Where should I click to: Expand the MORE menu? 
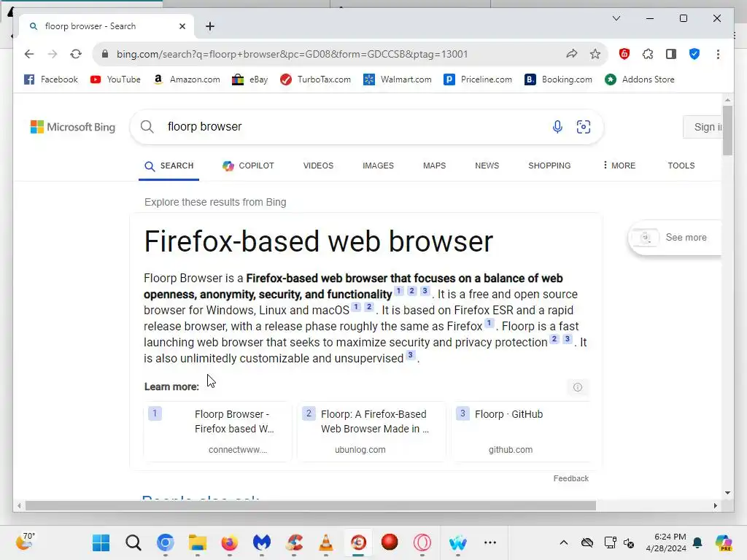click(619, 166)
